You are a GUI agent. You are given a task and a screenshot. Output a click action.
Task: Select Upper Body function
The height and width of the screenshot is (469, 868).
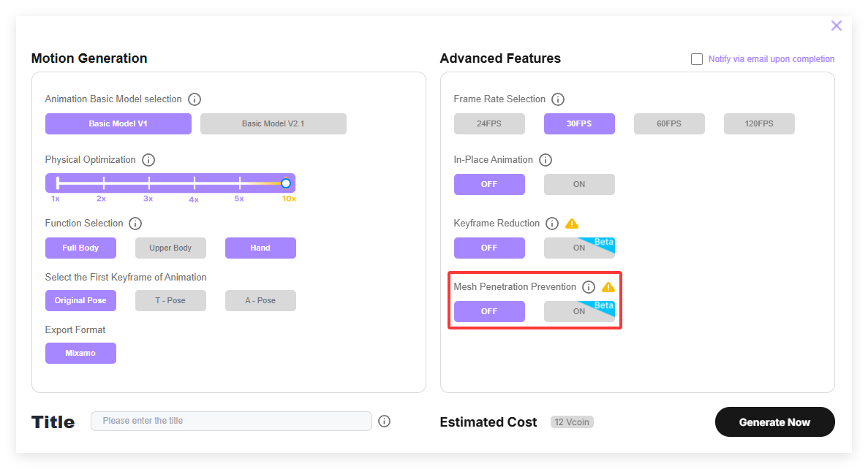(170, 248)
